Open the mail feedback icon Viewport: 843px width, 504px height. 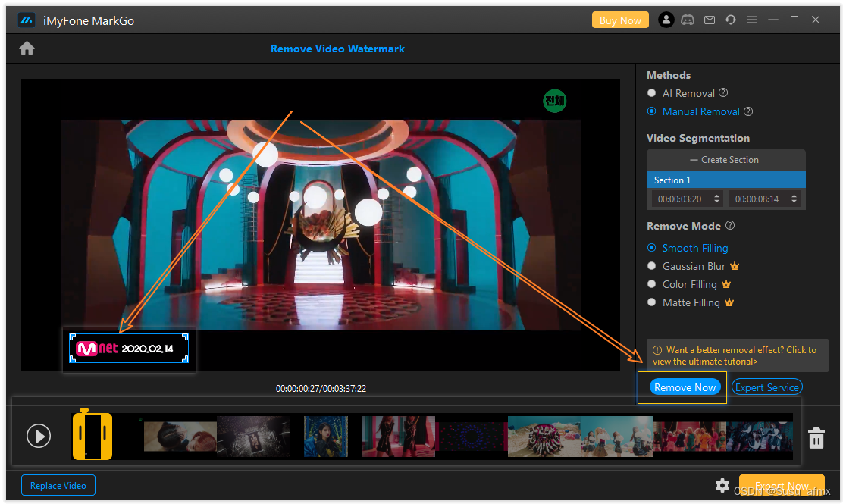[x=710, y=20]
